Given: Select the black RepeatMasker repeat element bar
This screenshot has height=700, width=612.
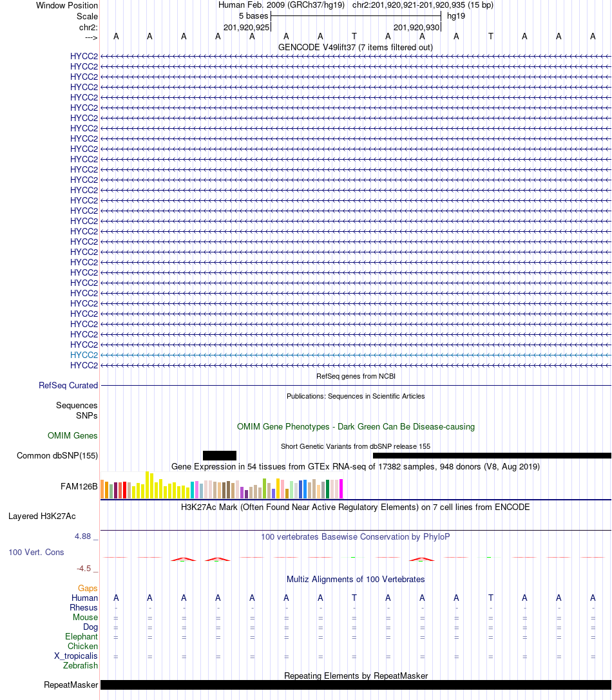Looking at the screenshot, I should [x=356, y=685].
